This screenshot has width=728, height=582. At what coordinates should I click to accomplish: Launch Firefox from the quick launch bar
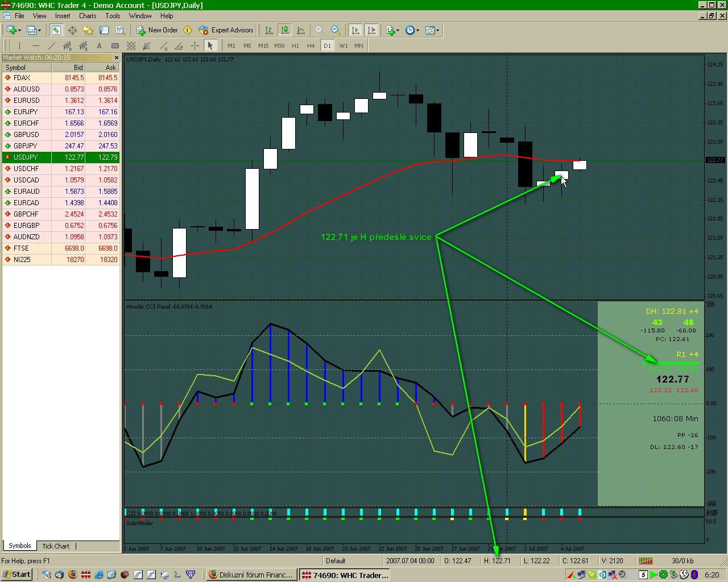[72, 575]
